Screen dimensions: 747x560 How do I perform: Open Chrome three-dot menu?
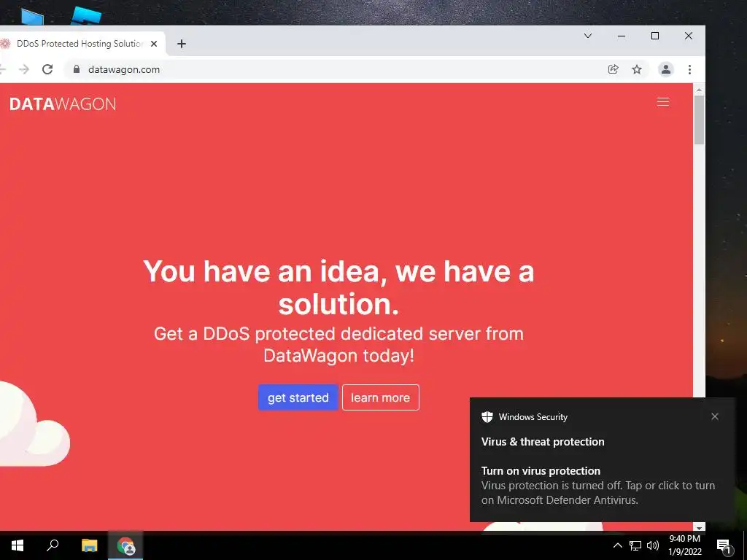(x=689, y=69)
